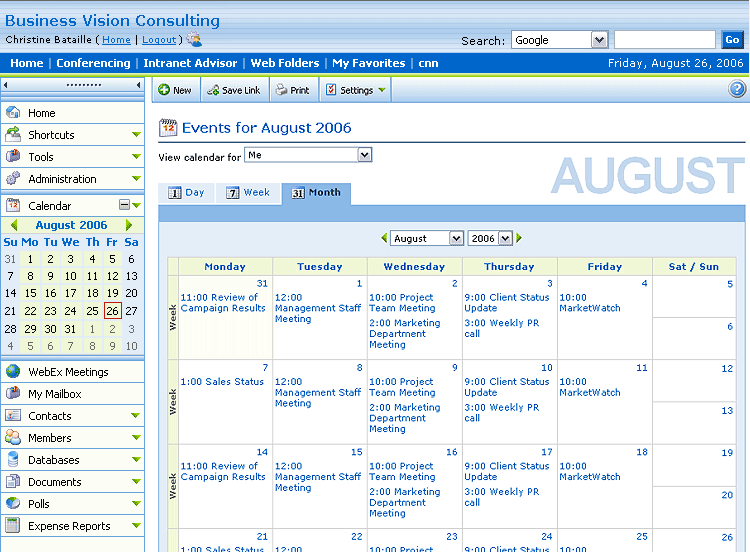Click the search text input field
The width and height of the screenshot is (750, 552).
(664, 40)
